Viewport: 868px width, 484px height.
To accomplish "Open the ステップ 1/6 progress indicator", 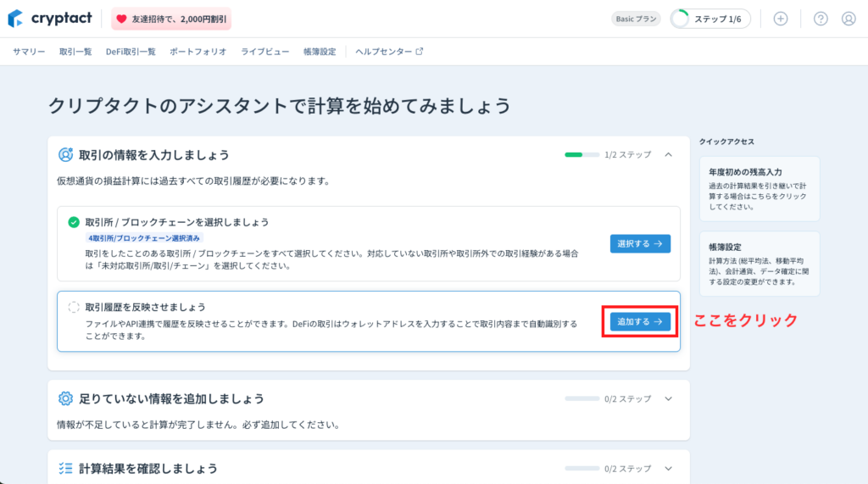I will point(710,19).
